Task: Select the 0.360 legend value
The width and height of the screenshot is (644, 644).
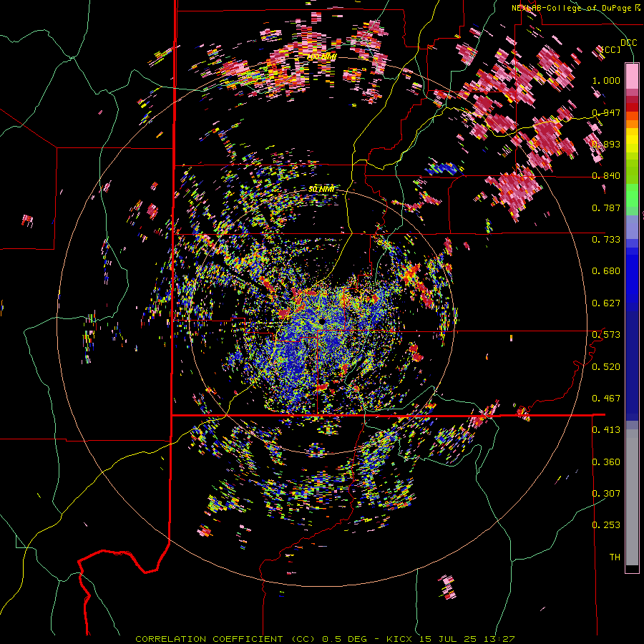Action: (606, 462)
